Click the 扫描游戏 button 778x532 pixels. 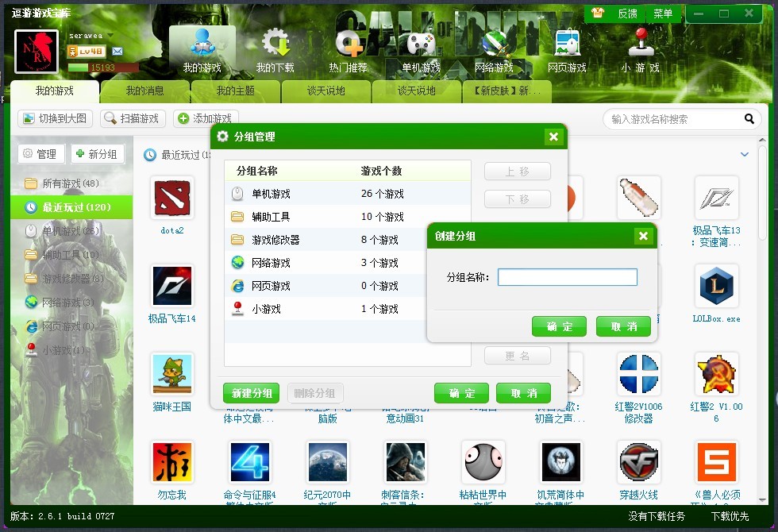[133, 118]
